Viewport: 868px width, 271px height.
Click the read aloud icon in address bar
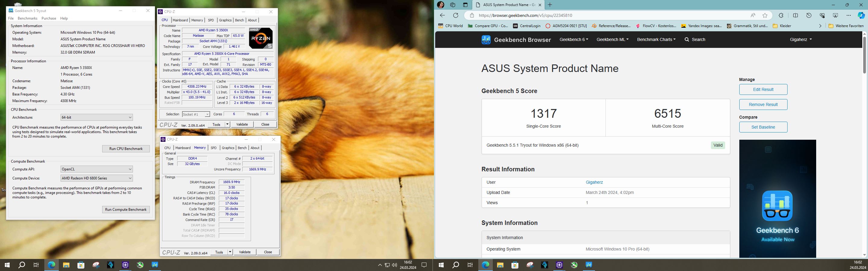[753, 15]
